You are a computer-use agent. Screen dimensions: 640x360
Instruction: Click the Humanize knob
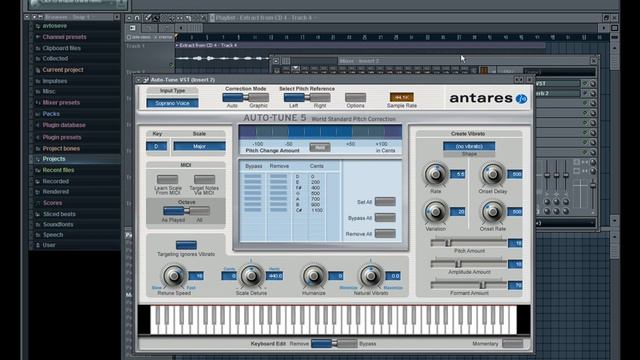click(313, 276)
